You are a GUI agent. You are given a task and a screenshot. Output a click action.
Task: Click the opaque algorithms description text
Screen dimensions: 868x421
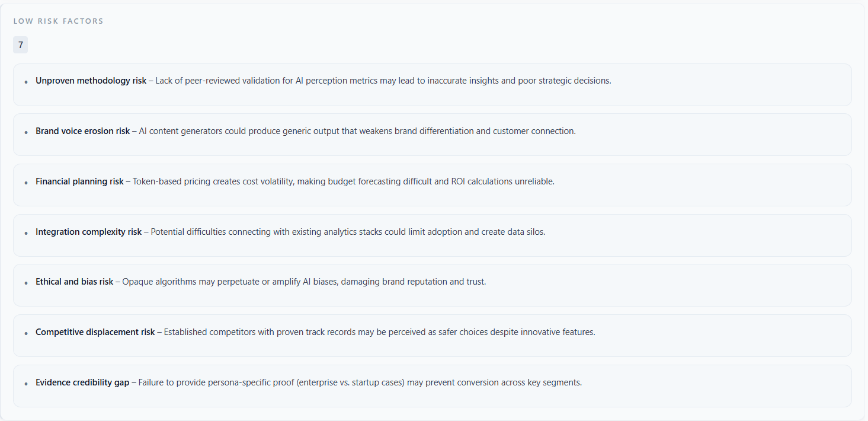[304, 282]
